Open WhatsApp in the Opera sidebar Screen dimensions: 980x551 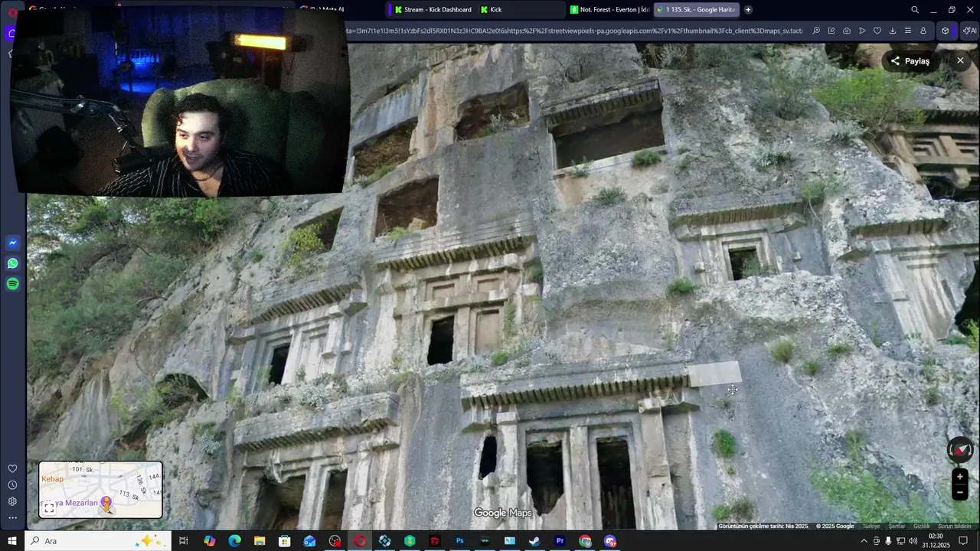[12, 263]
